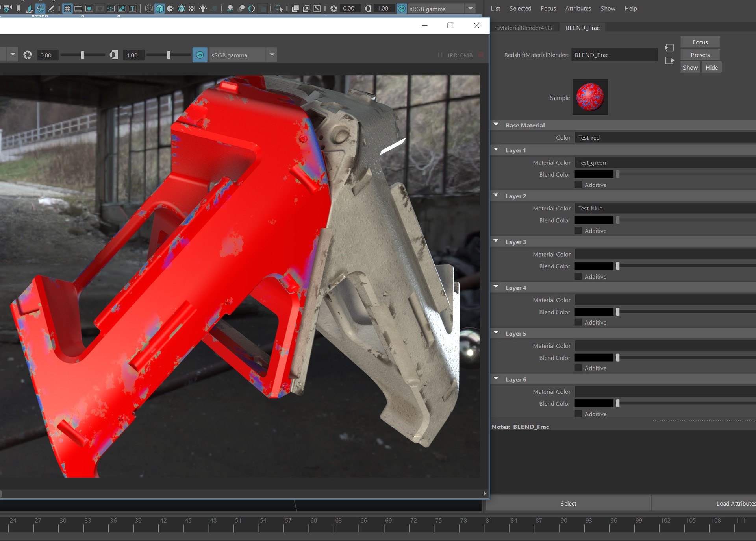Click the go to input connection icon

(x=669, y=48)
